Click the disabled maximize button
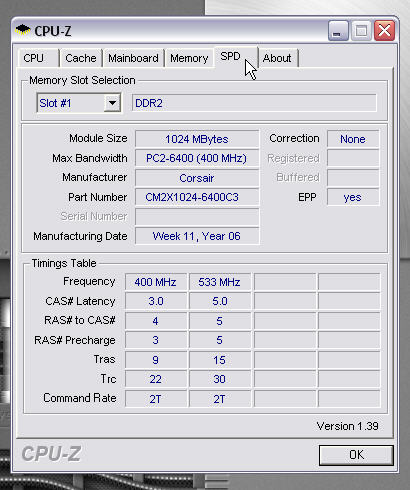 tap(361, 31)
